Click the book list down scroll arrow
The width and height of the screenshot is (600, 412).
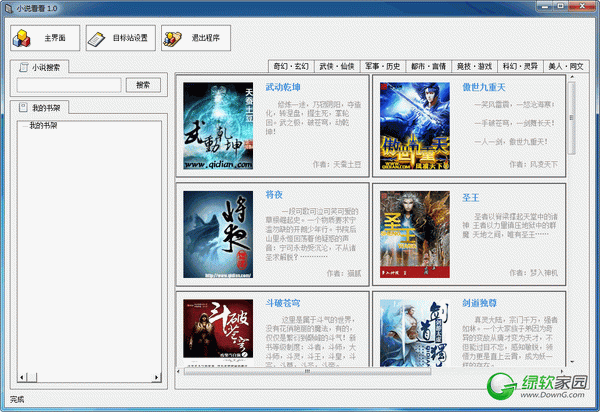pyautogui.click(x=572, y=362)
